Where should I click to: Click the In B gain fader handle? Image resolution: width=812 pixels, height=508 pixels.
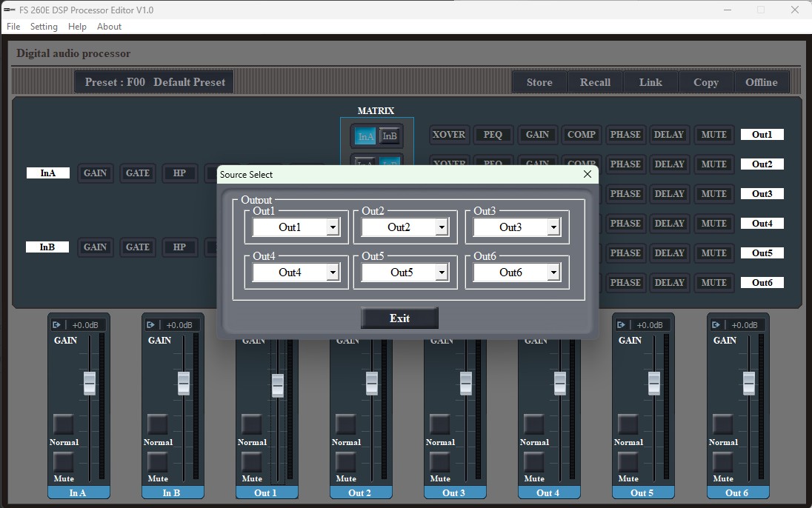[183, 383]
